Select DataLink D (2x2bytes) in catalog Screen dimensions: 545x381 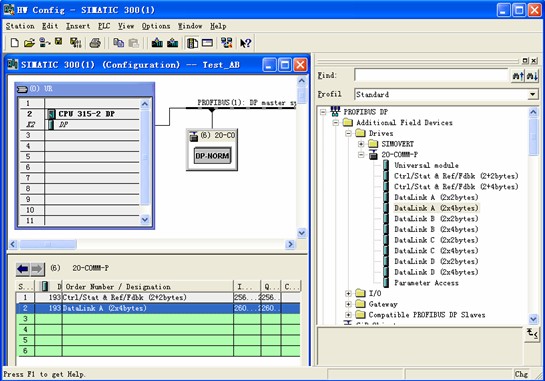tap(436, 261)
